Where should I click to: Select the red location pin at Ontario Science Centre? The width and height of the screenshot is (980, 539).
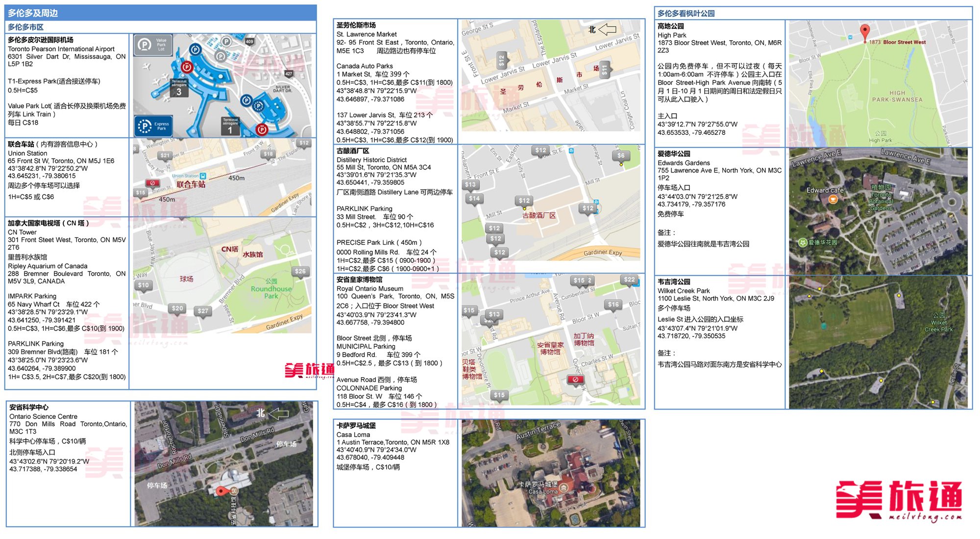coord(221,490)
